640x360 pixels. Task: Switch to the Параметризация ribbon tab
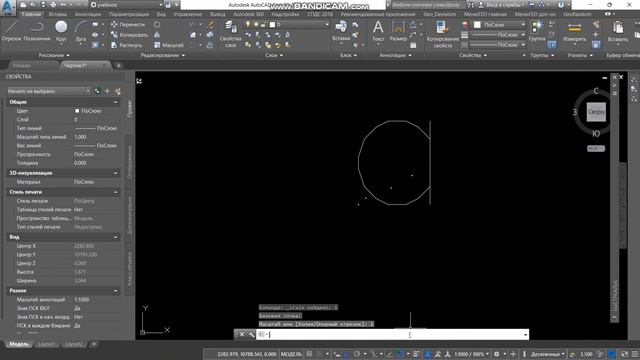(x=129, y=14)
